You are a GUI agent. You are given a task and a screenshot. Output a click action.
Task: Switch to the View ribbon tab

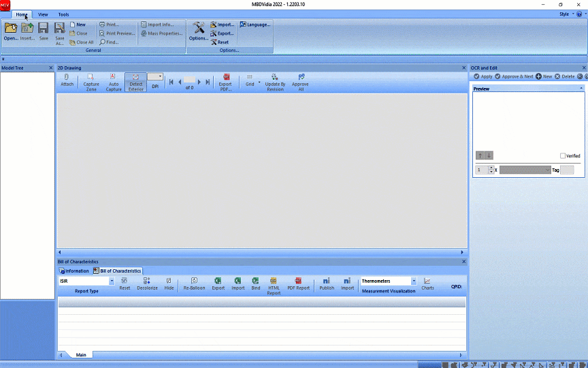click(x=43, y=14)
